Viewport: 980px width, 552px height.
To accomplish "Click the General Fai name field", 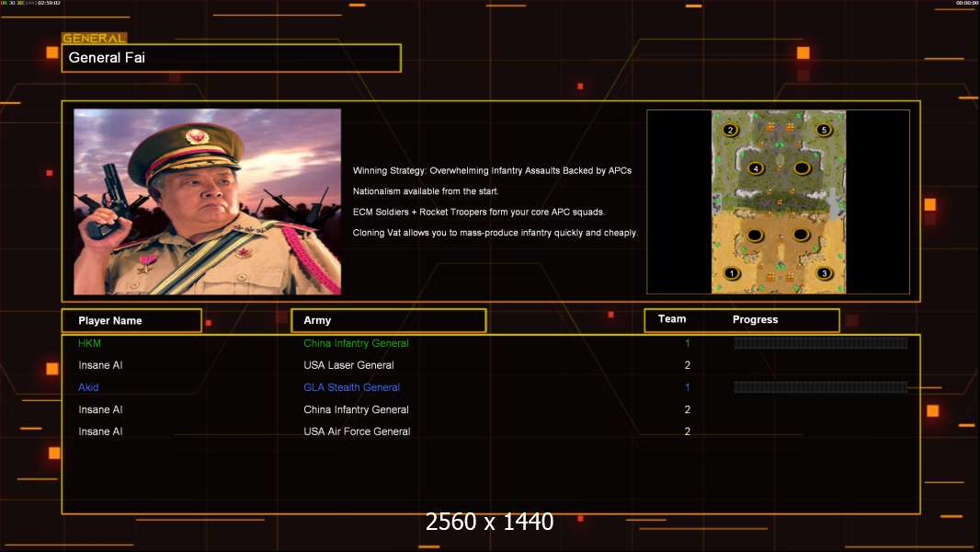I will tap(232, 58).
